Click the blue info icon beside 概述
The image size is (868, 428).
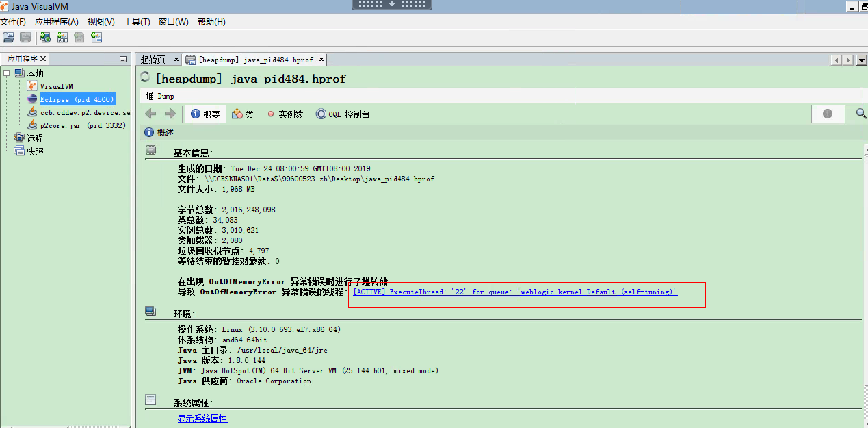pos(148,132)
